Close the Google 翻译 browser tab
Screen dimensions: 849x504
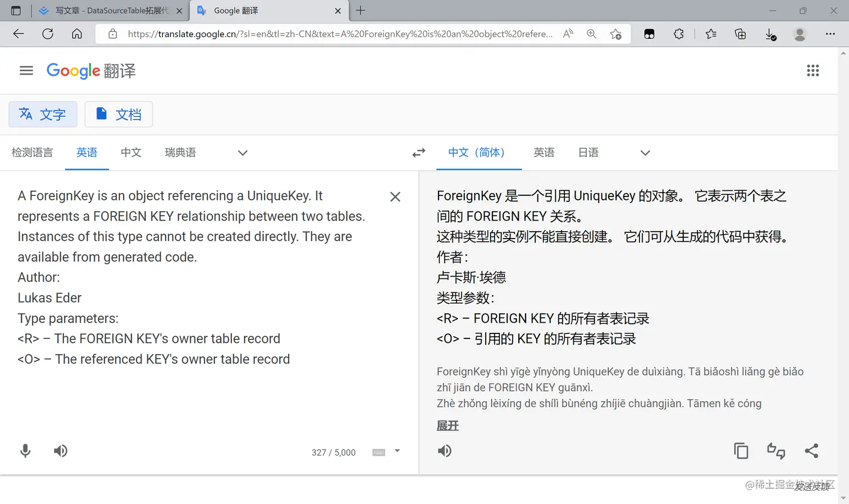point(338,11)
